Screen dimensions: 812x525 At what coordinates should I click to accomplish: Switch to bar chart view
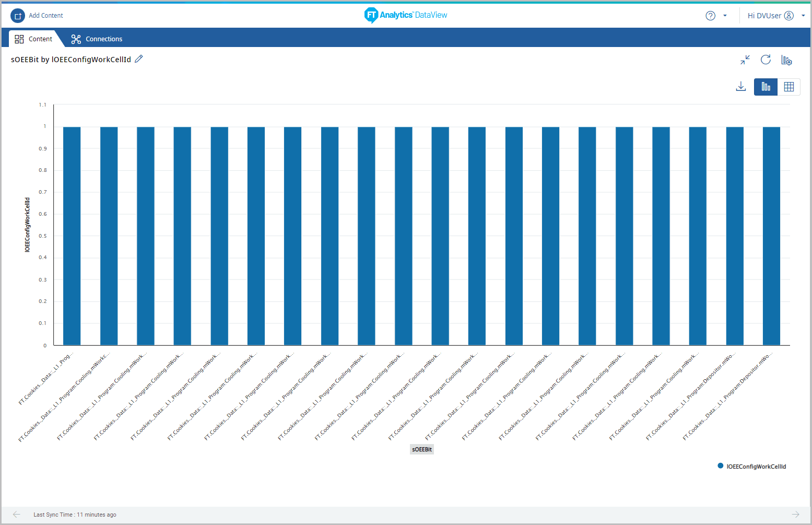766,87
